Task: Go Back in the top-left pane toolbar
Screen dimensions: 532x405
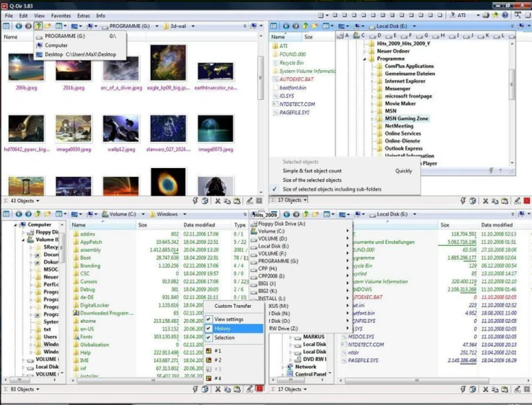Action: pyautogui.click(x=19, y=25)
